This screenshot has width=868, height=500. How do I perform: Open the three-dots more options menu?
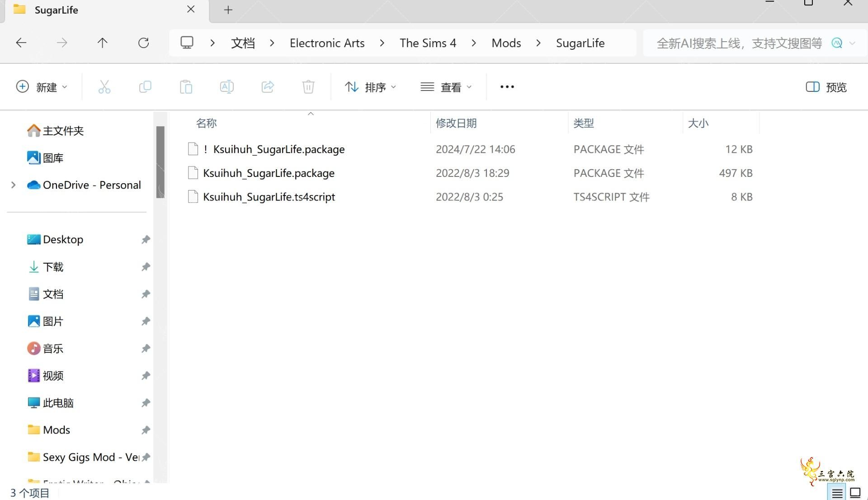click(x=507, y=87)
